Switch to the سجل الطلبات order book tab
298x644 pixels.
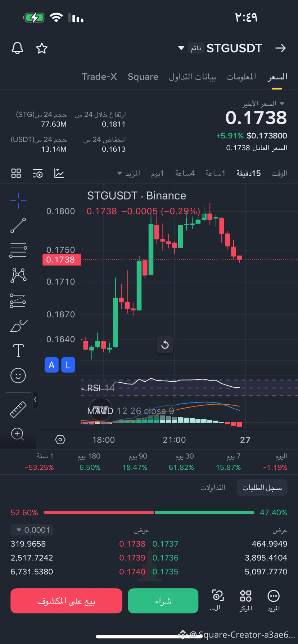coord(262,488)
